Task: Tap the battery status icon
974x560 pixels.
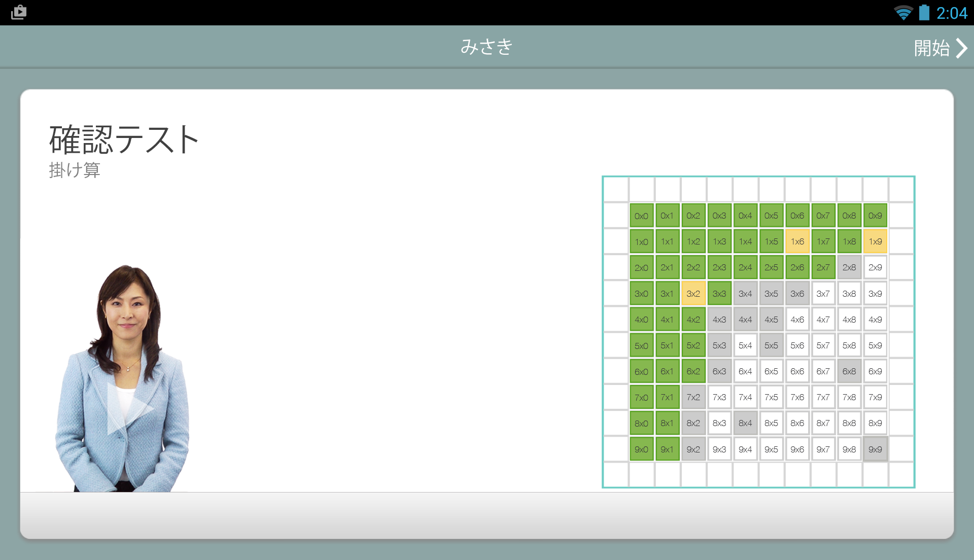Action: point(924,13)
